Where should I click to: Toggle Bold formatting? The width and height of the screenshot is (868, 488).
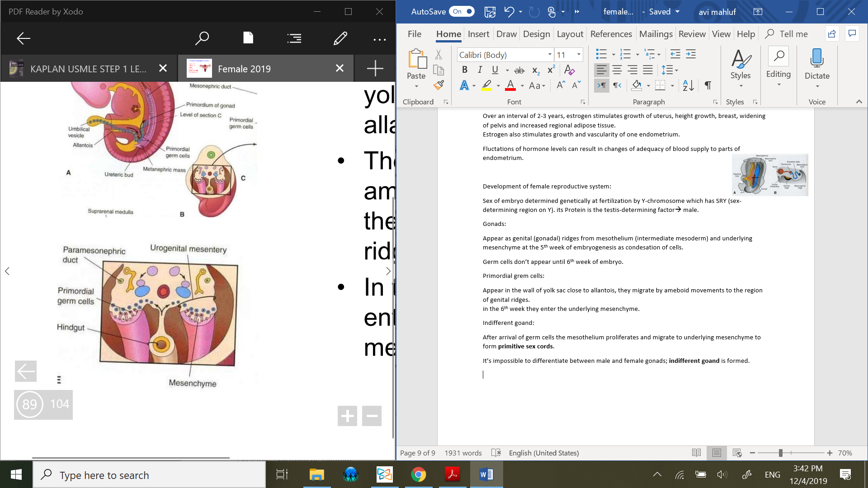point(464,70)
